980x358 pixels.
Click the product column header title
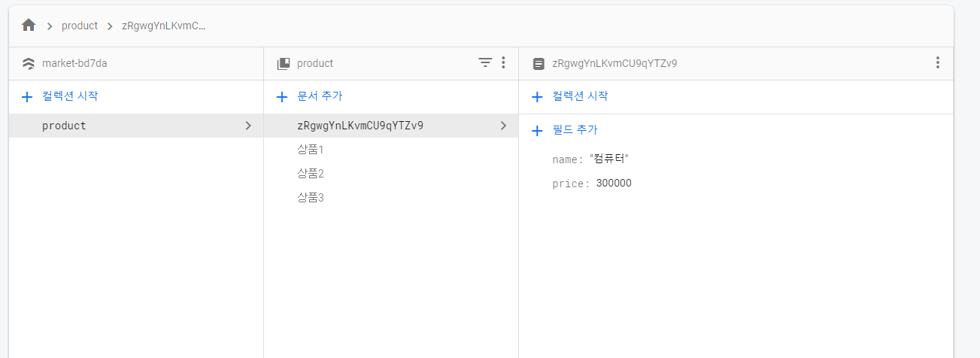coord(315,63)
